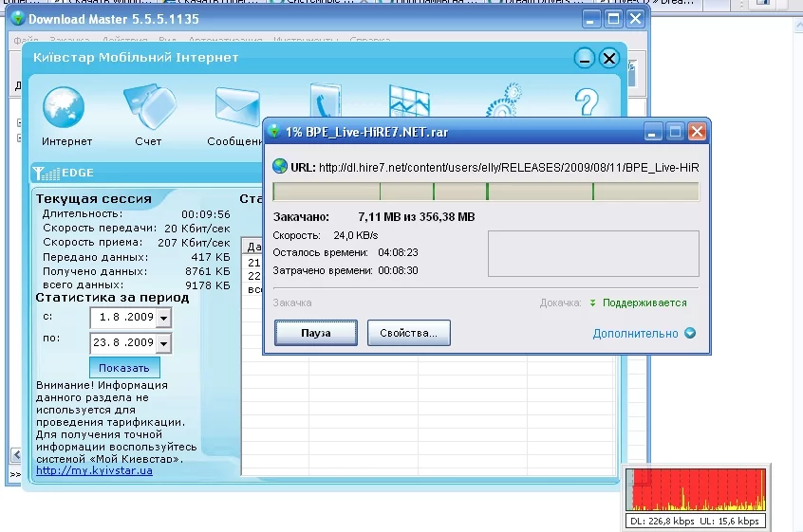This screenshot has height=532, width=803.
Task: Click the help question mark icon
Action: click(x=587, y=102)
